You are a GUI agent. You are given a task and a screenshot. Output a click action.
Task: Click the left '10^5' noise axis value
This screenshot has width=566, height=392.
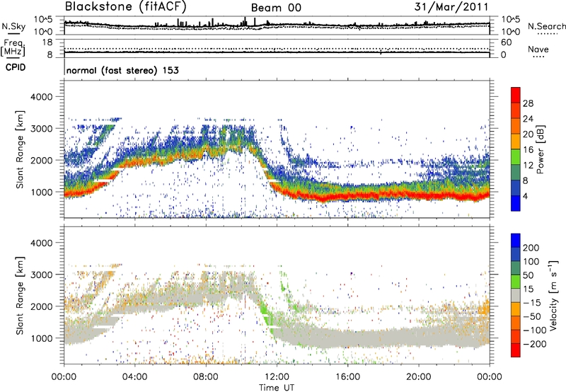click(43, 20)
